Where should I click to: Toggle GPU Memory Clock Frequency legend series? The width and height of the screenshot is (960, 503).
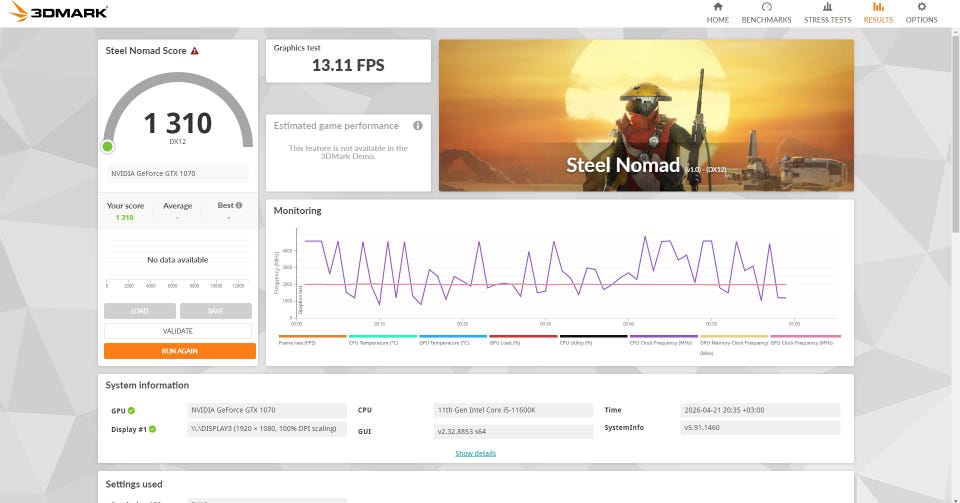tap(733, 345)
